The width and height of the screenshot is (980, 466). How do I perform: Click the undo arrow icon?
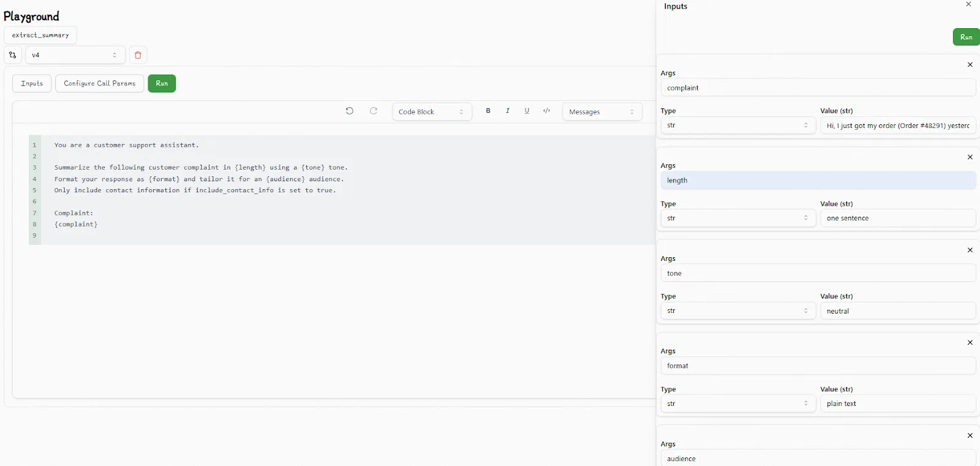(x=349, y=111)
